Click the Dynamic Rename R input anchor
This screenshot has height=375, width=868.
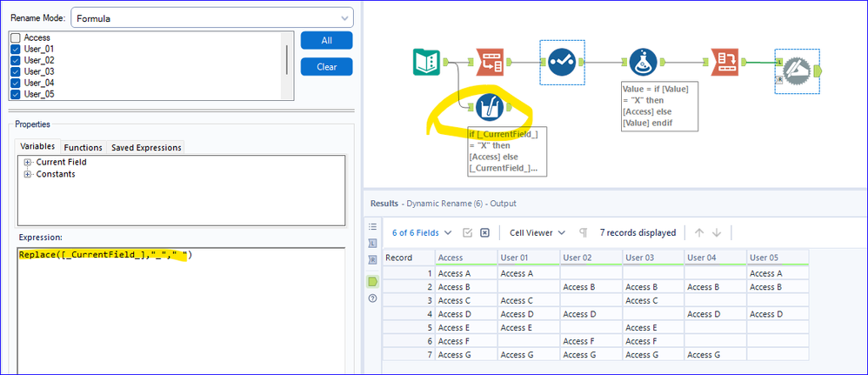(x=779, y=80)
